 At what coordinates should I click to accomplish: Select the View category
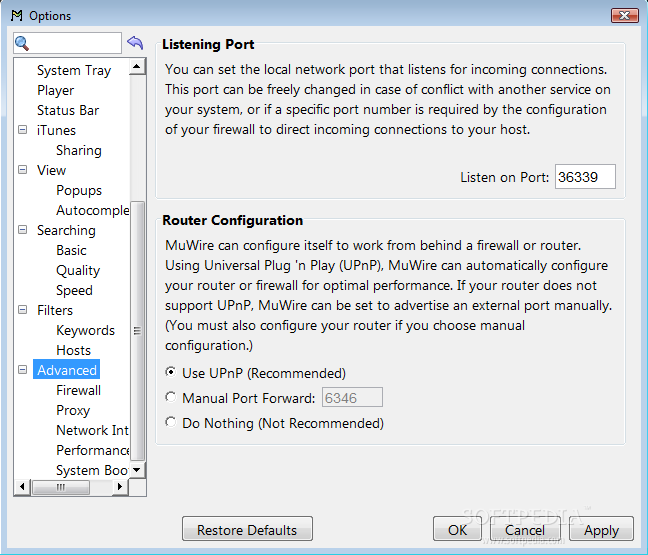point(51,170)
